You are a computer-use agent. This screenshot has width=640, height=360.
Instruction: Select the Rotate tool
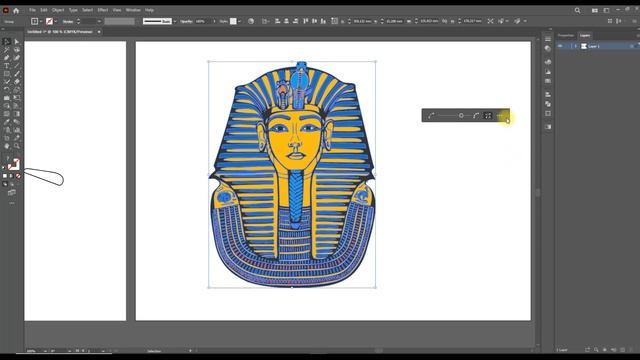(x=7, y=89)
